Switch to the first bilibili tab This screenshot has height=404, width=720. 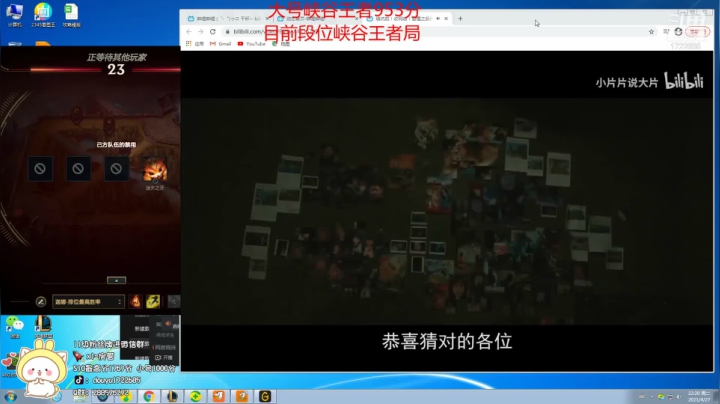[x=228, y=19]
